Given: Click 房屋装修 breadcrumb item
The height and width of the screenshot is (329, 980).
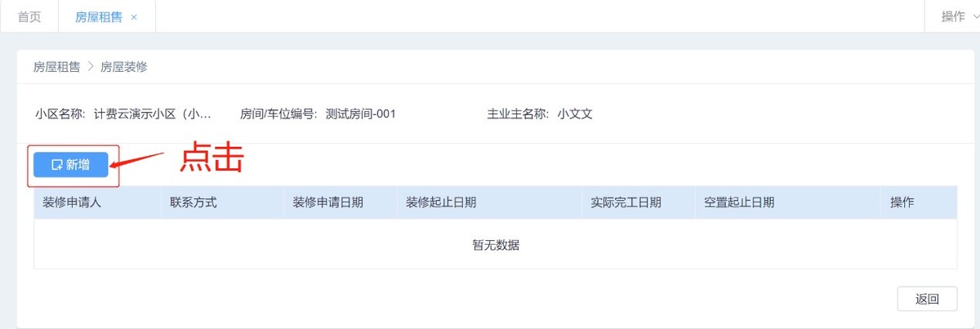Looking at the screenshot, I should (x=124, y=67).
